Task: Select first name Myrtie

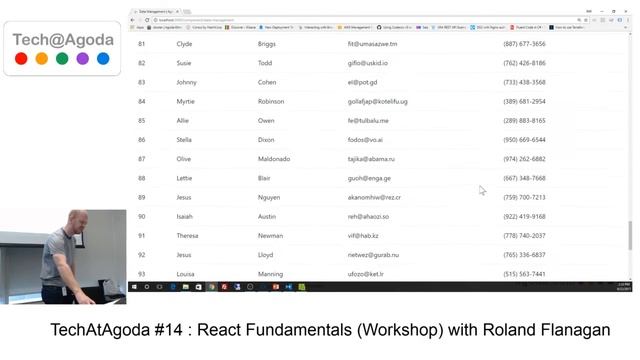Action: coord(185,102)
